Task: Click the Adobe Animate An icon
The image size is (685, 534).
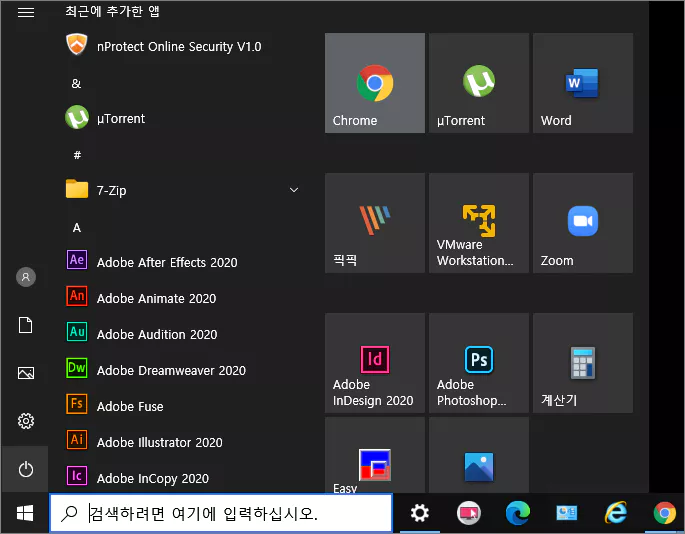Action: (x=77, y=296)
